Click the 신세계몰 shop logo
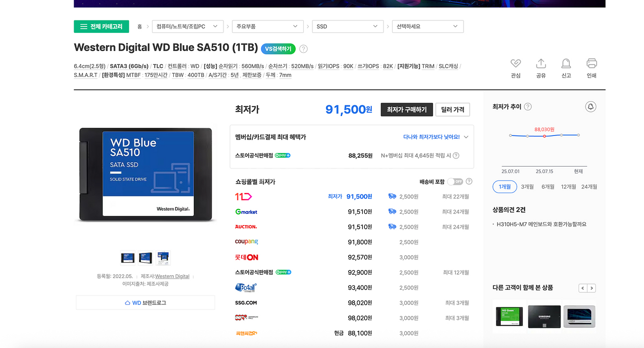This screenshot has height=348, width=644. coord(246,318)
